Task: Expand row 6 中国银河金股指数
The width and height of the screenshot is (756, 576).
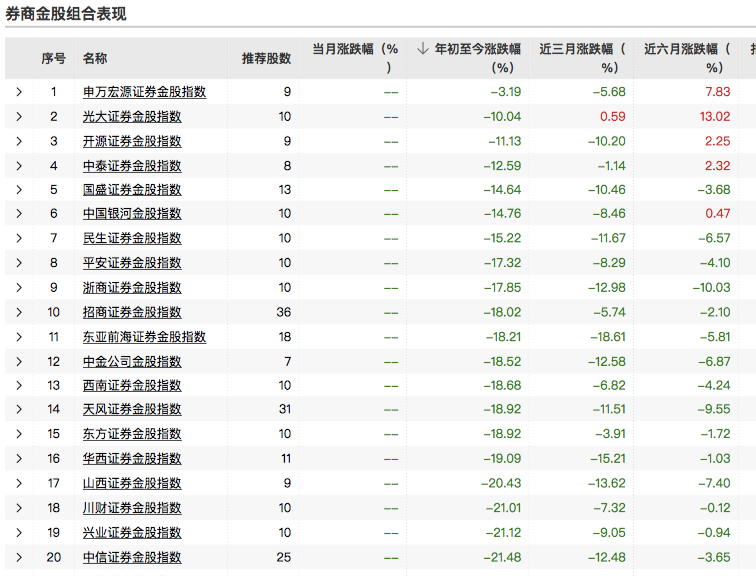Action: pyautogui.click(x=19, y=214)
